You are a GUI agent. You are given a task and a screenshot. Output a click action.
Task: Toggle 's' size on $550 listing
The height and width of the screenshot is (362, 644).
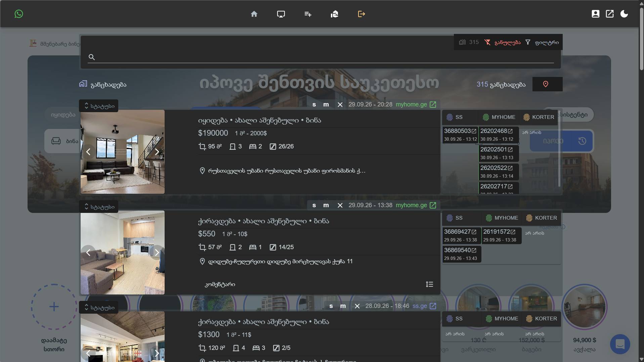click(x=314, y=205)
